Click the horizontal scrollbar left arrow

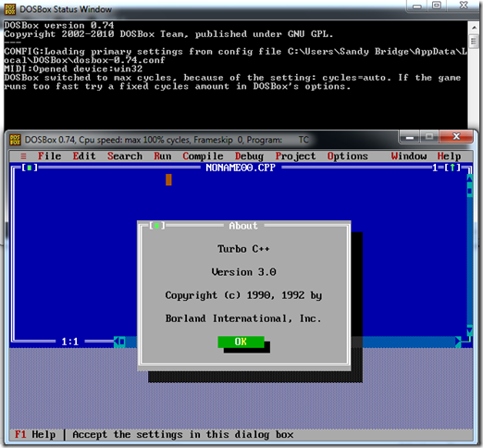[x=117, y=342]
